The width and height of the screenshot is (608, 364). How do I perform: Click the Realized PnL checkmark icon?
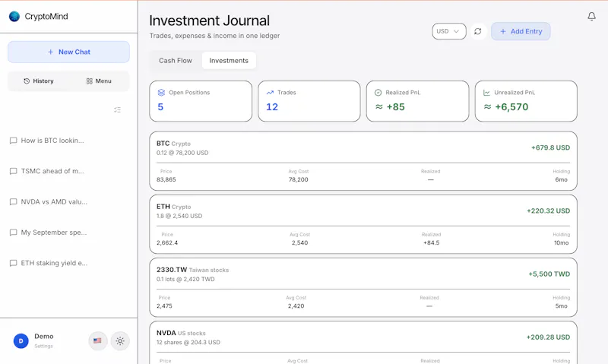pos(378,93)
